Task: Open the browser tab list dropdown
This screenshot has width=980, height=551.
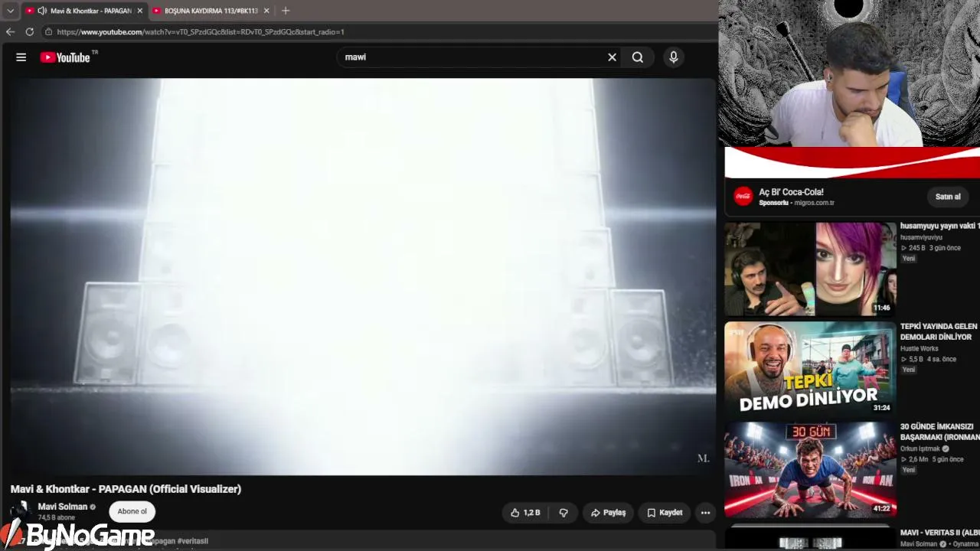Action: 10,11
